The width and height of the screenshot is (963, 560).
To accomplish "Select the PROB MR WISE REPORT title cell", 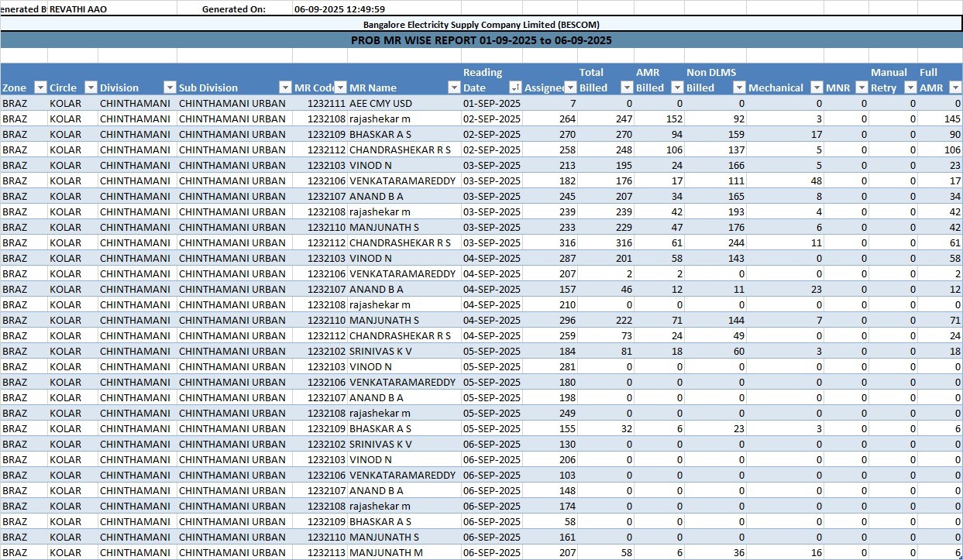I will (x=481, y=40).
